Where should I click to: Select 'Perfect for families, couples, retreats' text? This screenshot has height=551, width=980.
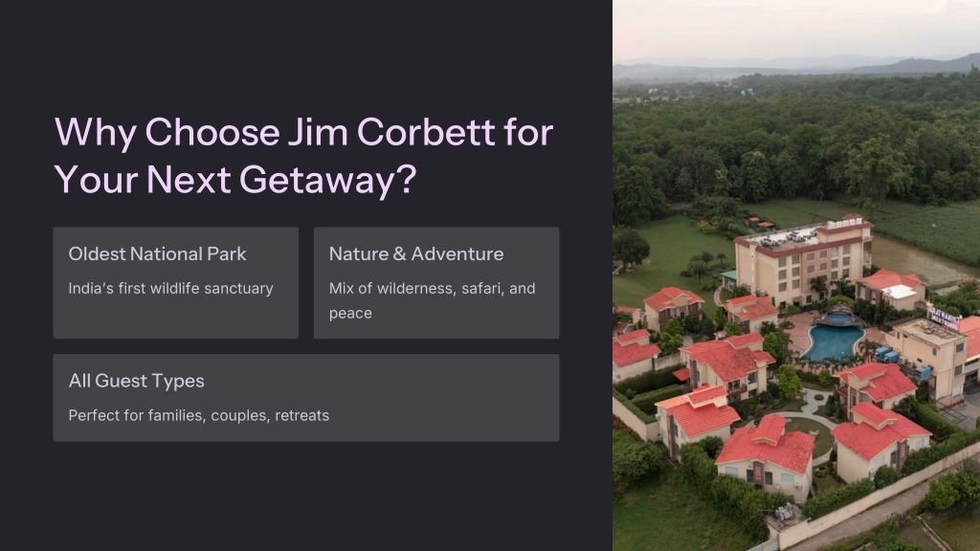tap(199, 415)
